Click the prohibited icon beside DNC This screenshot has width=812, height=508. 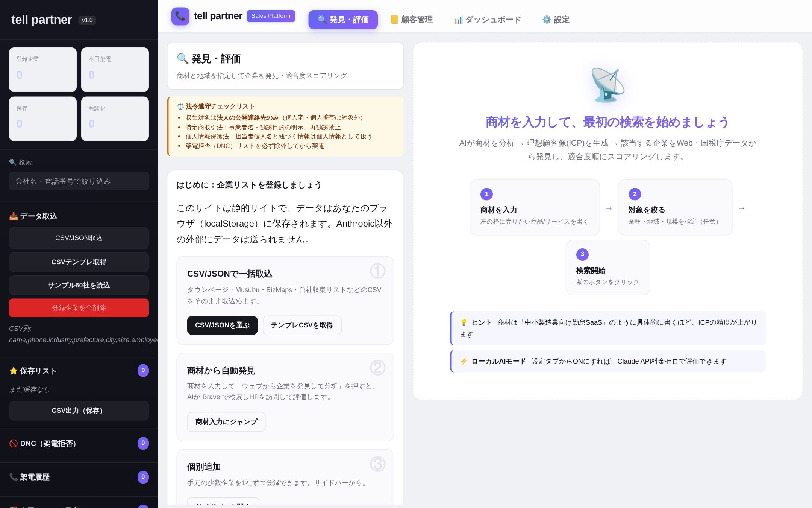tap(14, 443)
